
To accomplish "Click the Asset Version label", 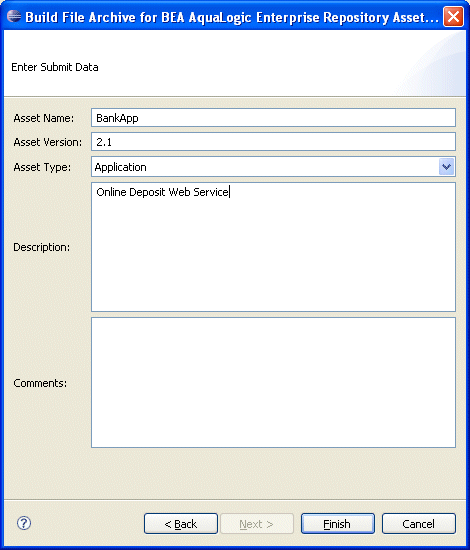I will 47,142.
